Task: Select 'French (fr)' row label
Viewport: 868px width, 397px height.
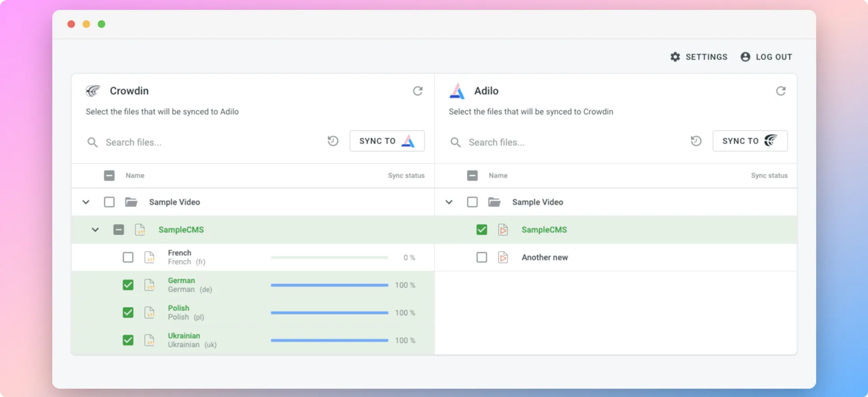Action: 187,257
